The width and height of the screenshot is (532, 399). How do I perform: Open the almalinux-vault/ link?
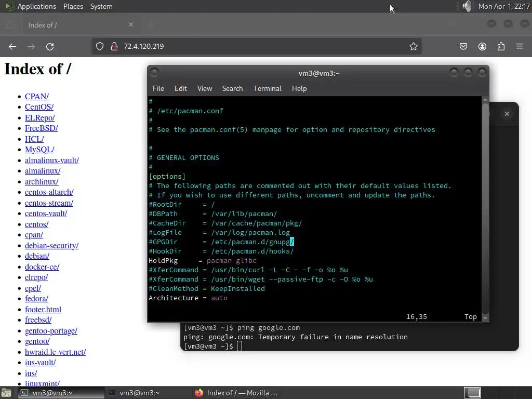(52, 161)
